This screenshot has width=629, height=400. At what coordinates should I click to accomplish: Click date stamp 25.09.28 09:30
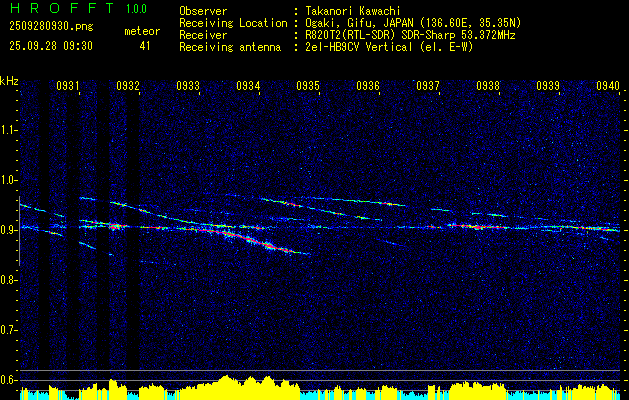[51, 46]
